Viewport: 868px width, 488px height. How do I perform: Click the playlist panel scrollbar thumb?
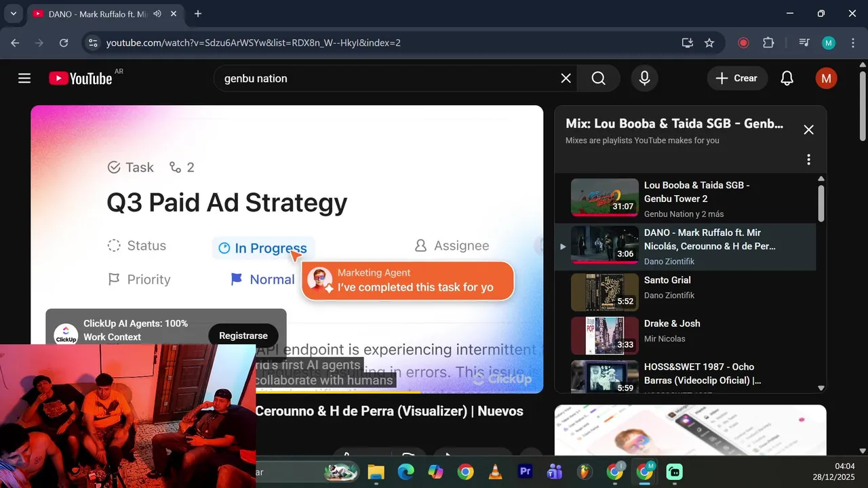(x=821, y=203)
